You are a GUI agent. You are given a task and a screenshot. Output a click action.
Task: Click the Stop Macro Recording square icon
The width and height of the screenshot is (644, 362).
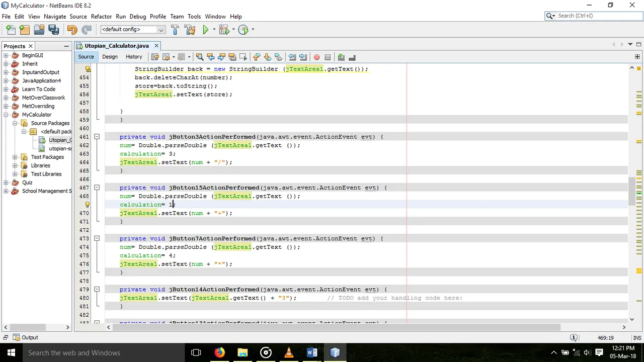click(x=328, y=57)
